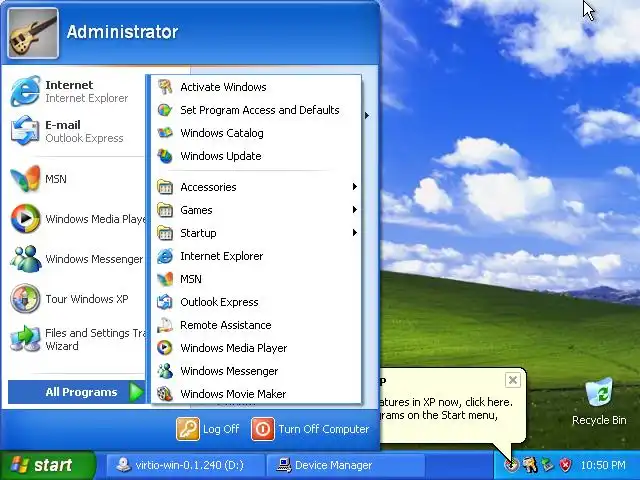Click Windows Messenger people icon in left pane
The image size is (640, 480).
tap(25, 259)
